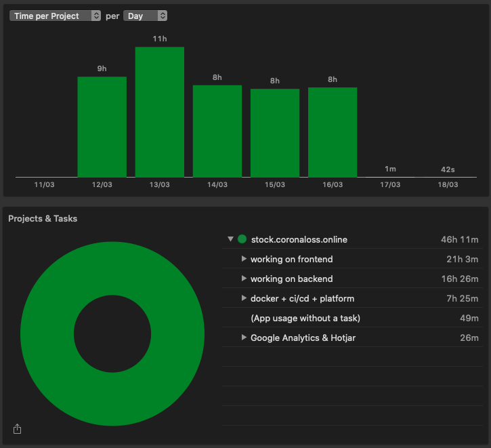The width and height of the screenshot is (491, 448).
Task: Click the 1m label above 17/03
Action: click(x=390, y=169)
